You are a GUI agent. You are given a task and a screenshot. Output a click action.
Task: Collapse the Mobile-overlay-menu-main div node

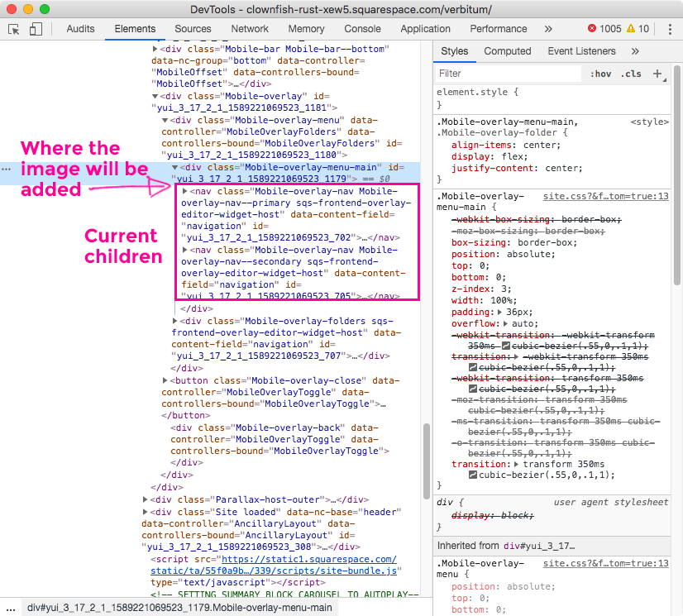coord(174,167)
